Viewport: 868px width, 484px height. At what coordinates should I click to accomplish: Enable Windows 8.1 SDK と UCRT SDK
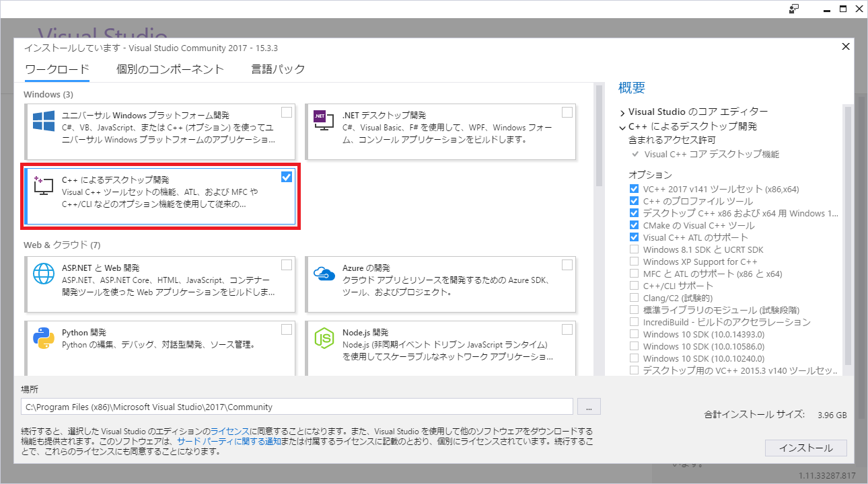(634, 249)
